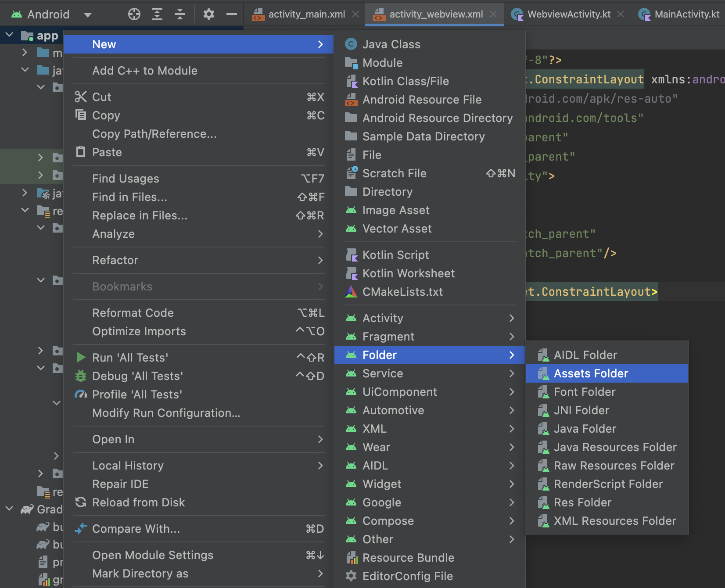Choose Repair IDE
The image size is (725, 588).
[x=199, y=484]
